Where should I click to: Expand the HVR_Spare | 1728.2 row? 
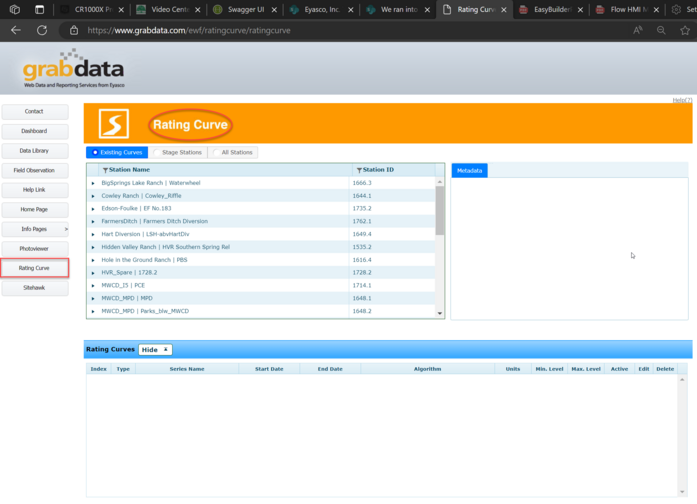coord(93,273)
